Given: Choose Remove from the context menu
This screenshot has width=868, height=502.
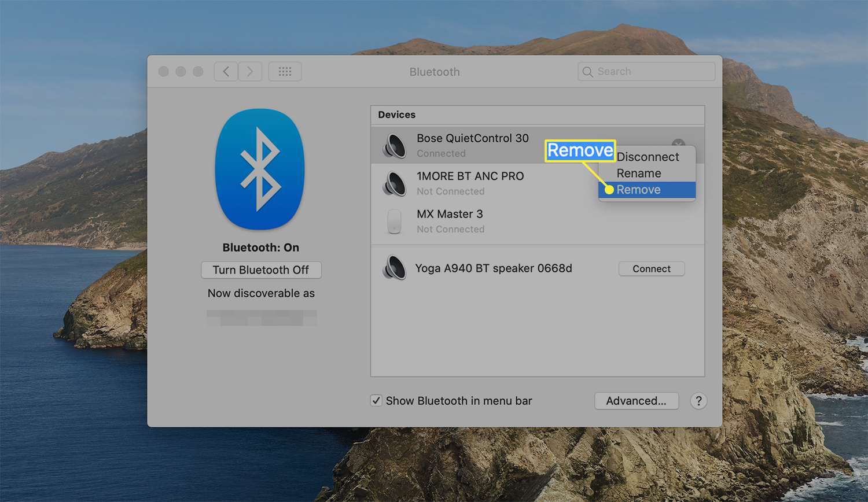Looking at the screenshot, I should click(x=647, y=190).
